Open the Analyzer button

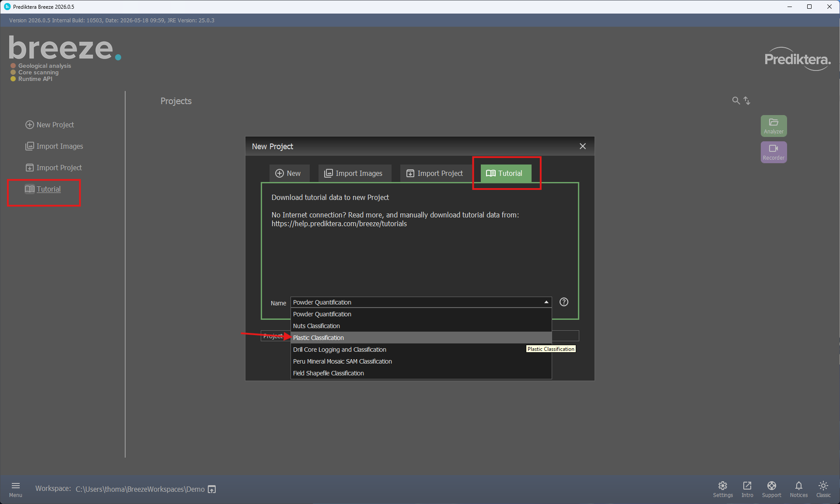tap(773, 126)
